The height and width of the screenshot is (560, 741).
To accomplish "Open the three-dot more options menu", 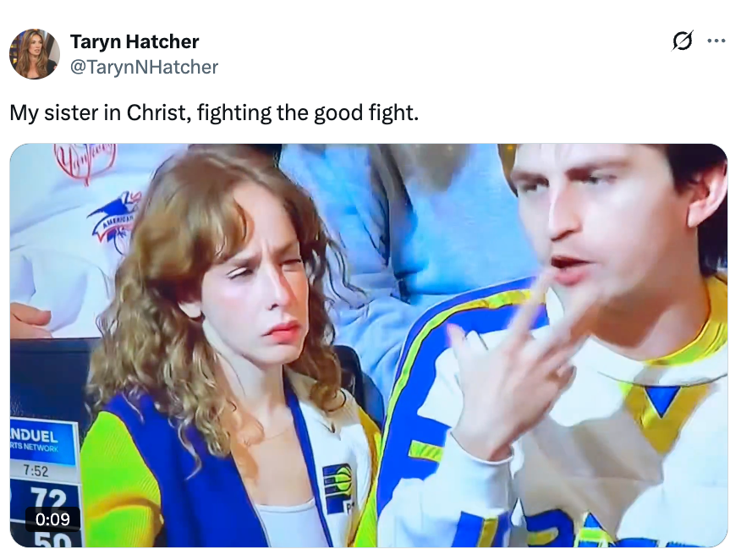I will pyautogui.click(x=716, y=41).
